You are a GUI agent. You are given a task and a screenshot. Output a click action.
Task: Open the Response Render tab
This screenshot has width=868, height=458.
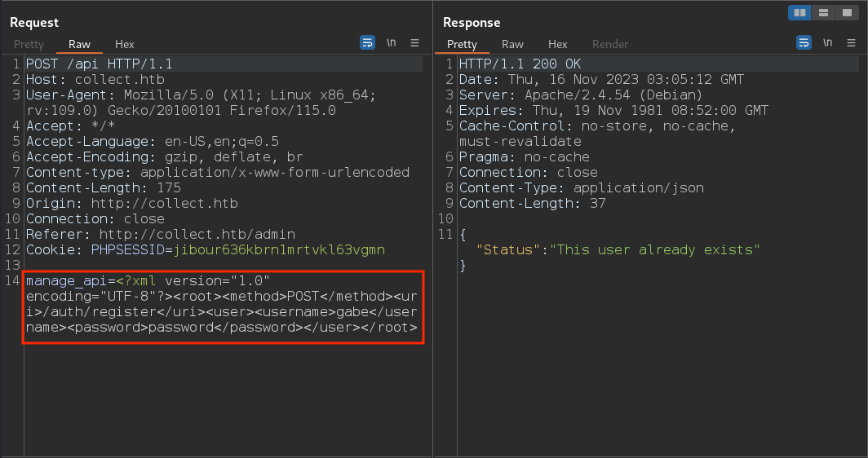pos(610,44)
